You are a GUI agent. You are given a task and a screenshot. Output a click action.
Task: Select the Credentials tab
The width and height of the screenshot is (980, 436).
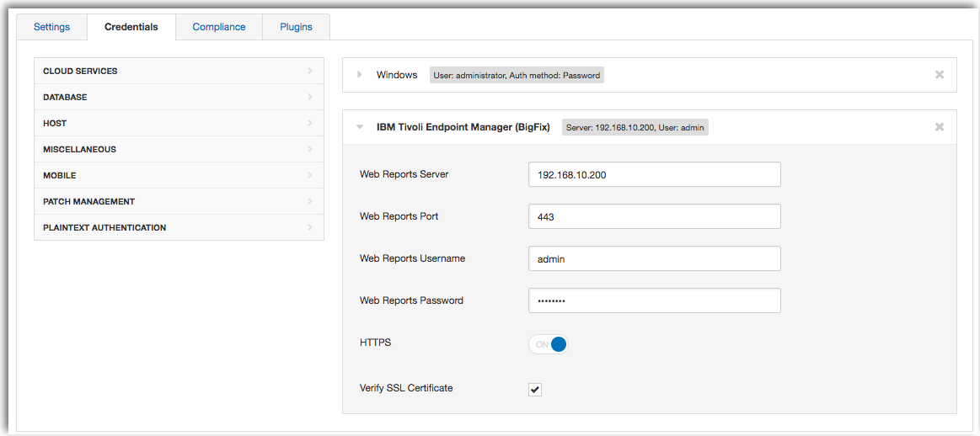click(131, 27)
